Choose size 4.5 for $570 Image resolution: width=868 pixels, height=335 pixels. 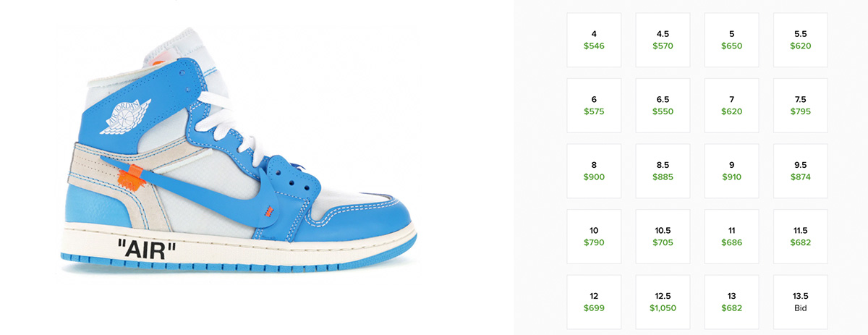pyautogui.click(x=663, y=40)
